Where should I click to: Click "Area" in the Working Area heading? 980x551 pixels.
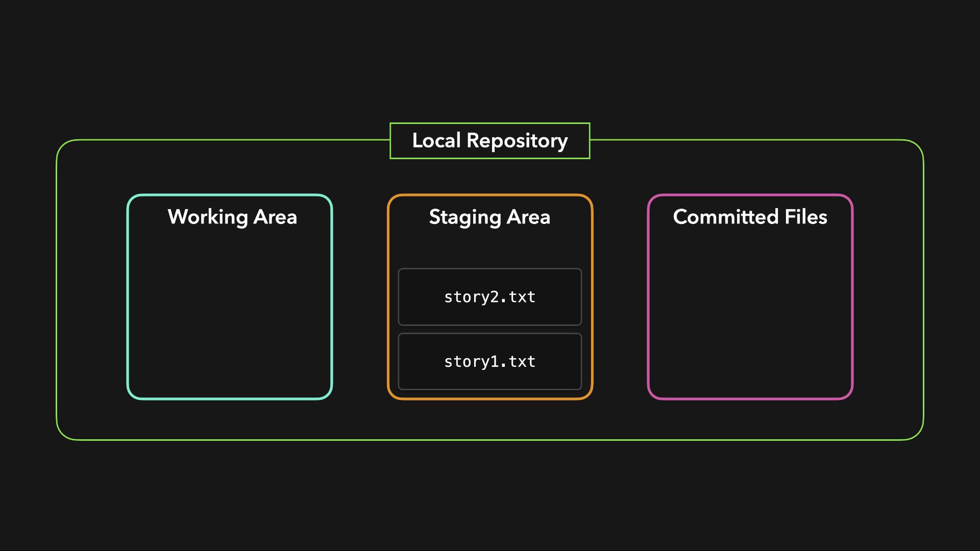coord(275,217)
